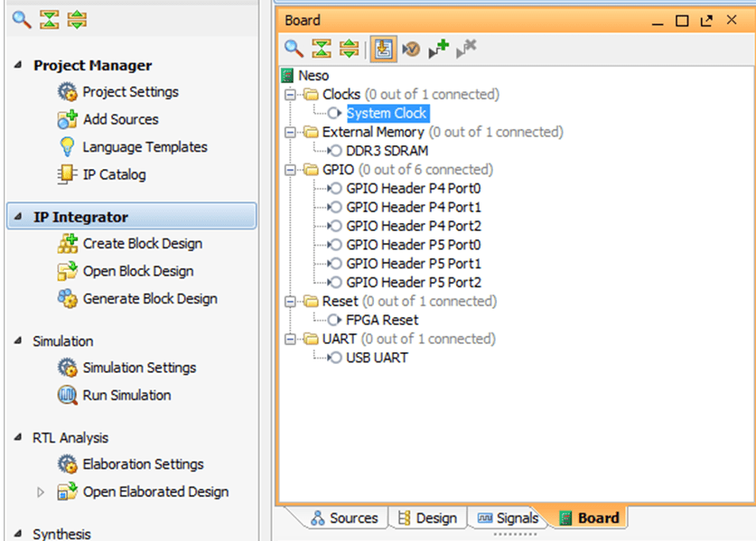Click the green-plus connect icon in Board toolbar
Viewport: 756px width, 541px height.
click(x=438, y=50)
